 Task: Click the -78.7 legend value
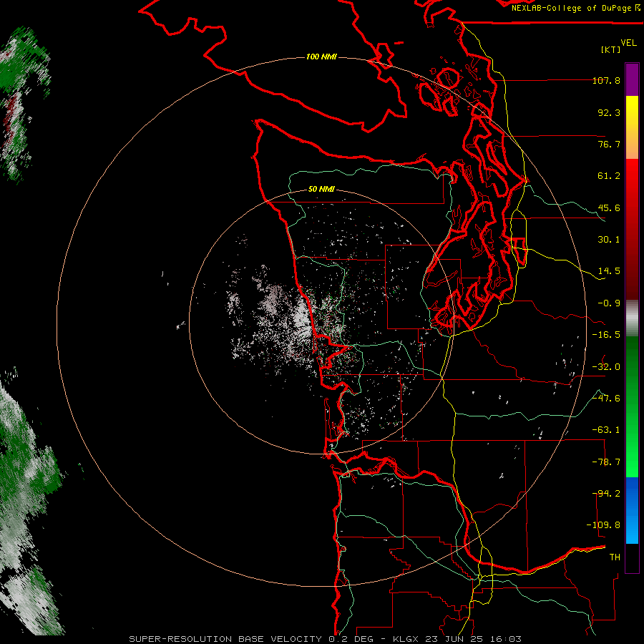[x=606, y=462]
